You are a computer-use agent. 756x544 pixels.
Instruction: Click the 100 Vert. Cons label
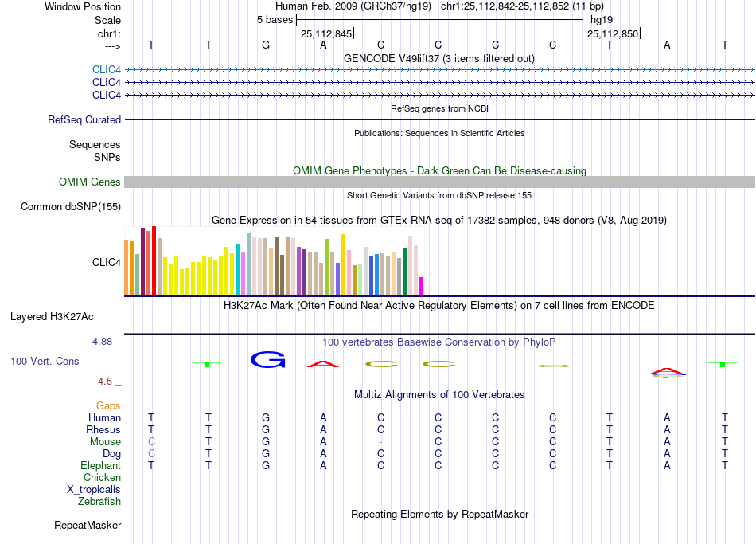pos(45,361)
